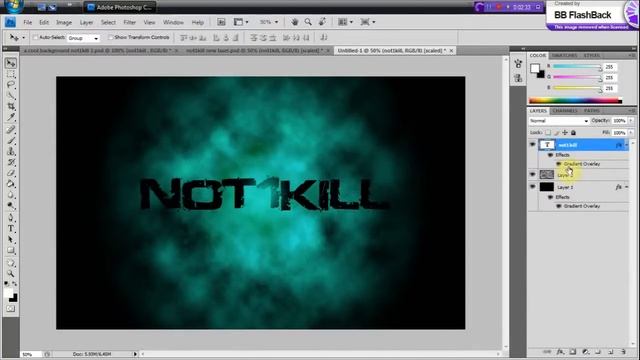Select the Crop tool
The height and width of the screenshot is (360, 640).
tap(11, 107)
